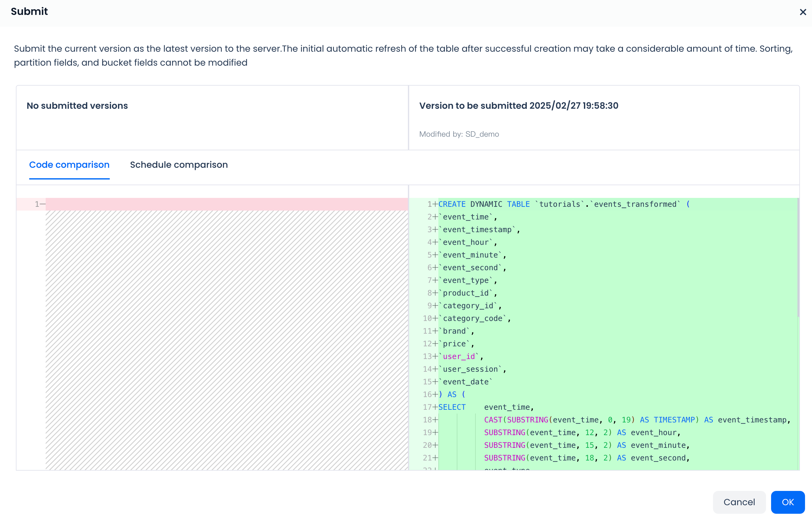Select the Code comparison tab

click(69, 165)
